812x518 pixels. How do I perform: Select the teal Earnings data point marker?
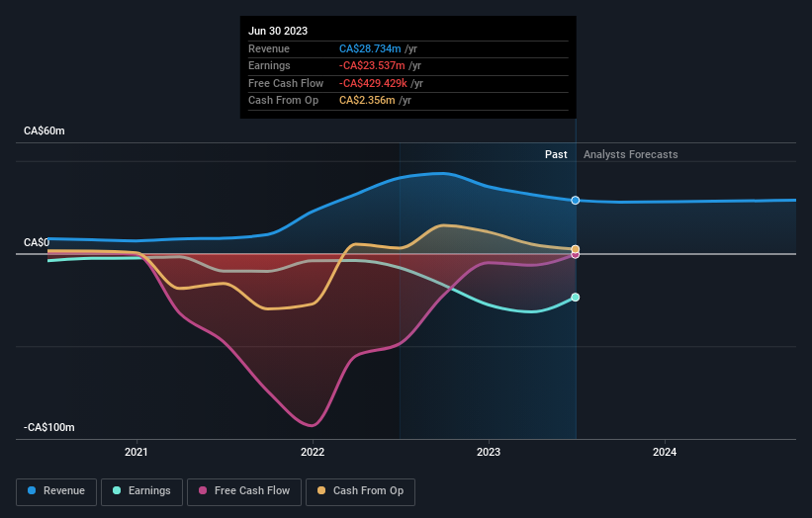pyautogui.click(x=576, y=297)
